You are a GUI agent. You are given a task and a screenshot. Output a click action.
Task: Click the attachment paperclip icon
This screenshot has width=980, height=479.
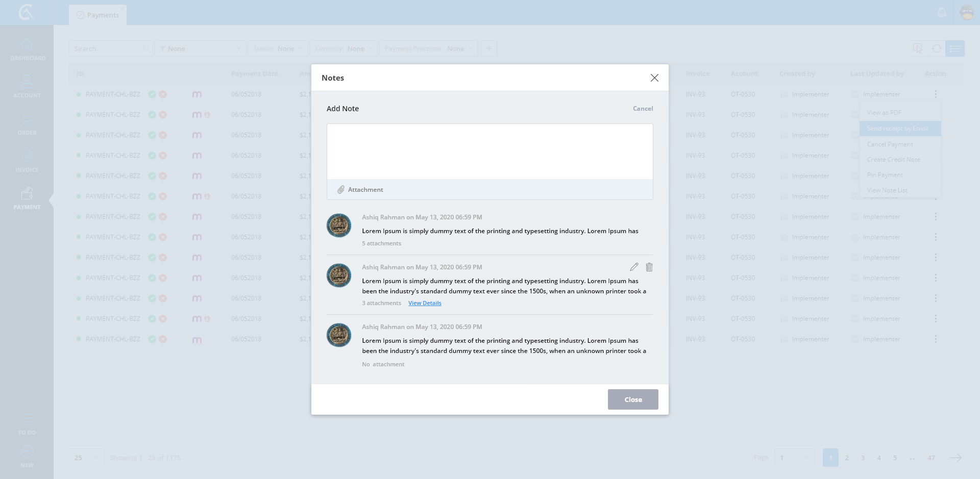tap(341, 190)
